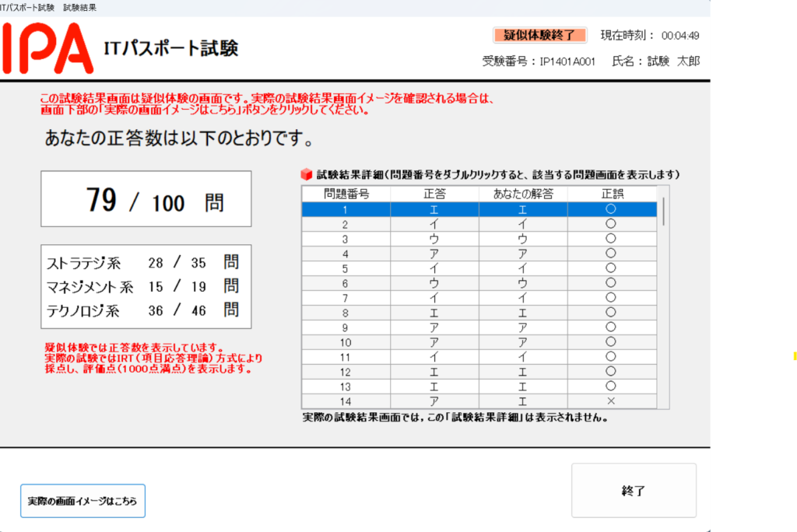
Task: Click the 終了 button
Action: pyautogui.click(x=634, y=491)
